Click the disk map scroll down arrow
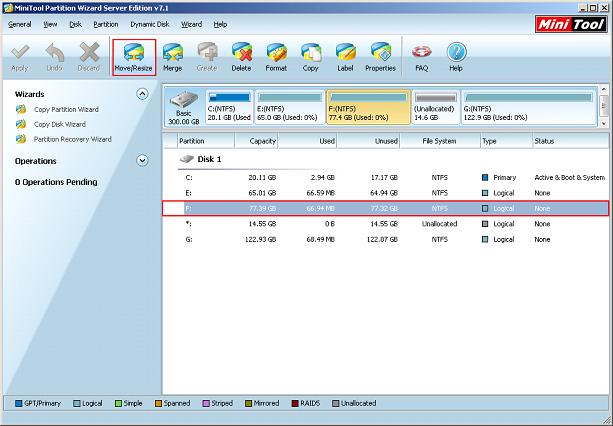Viewport: 613px width, 426px height. [x=604, y=124]
